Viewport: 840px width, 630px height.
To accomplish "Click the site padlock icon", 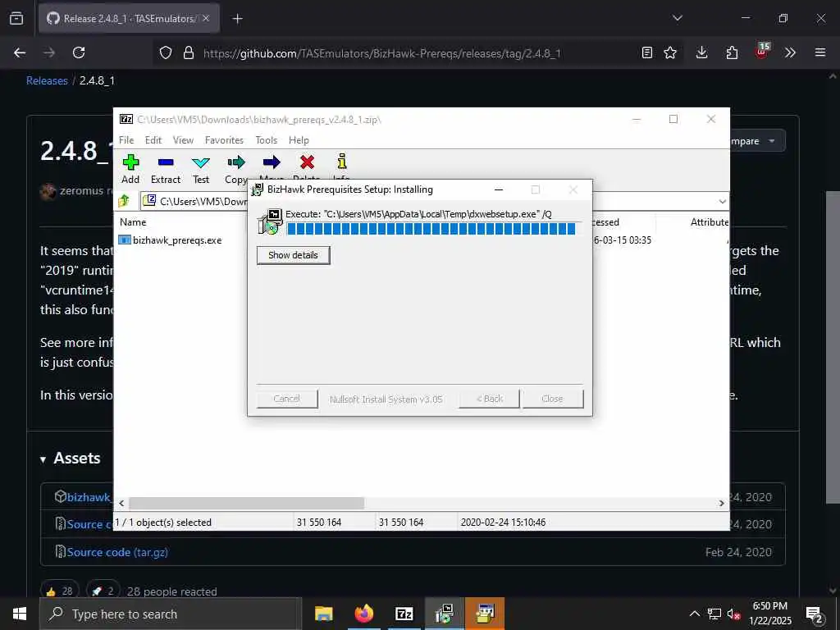I will 188,53.
